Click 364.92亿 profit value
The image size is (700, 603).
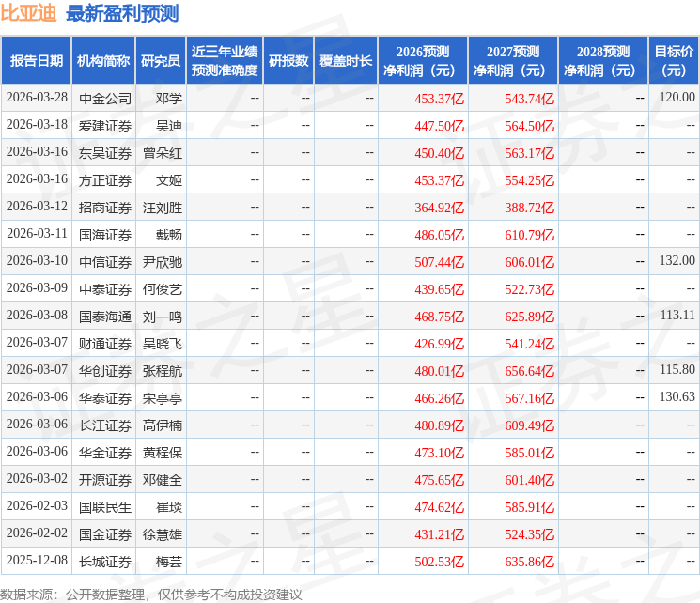tap(440, 208)
